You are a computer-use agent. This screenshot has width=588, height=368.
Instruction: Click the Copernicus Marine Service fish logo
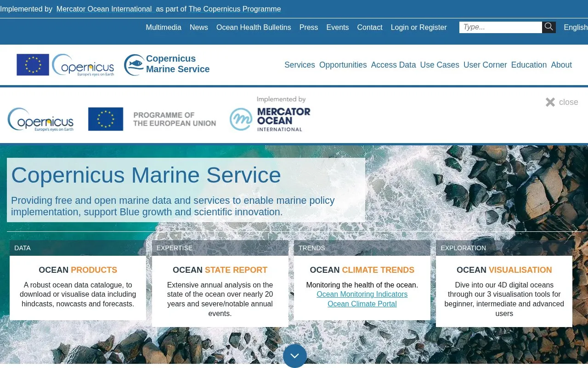(x=134, y=65)
